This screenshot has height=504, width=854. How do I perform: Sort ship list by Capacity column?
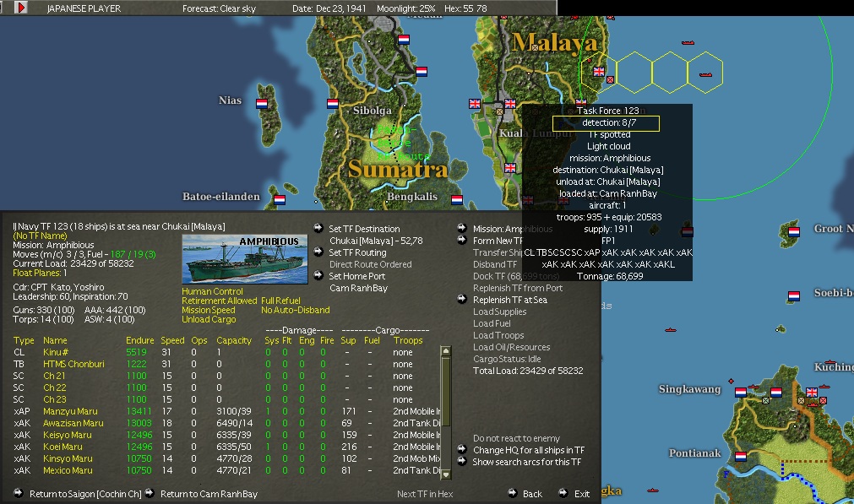click(234, 340)
